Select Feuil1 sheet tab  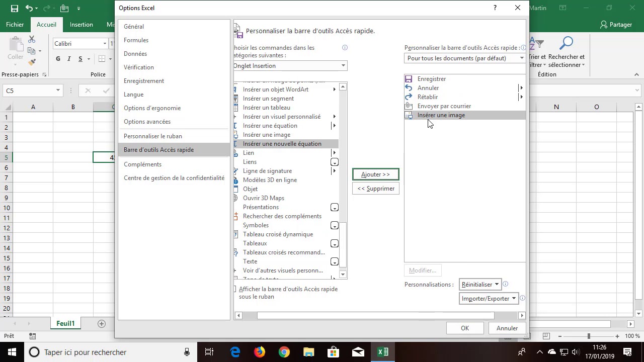[65, 323]
